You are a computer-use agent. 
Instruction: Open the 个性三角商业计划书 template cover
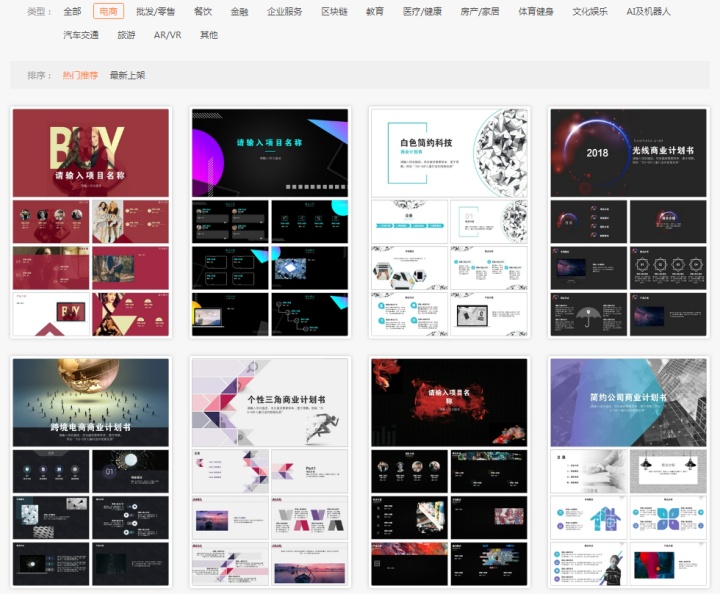[x=270, y=403]
